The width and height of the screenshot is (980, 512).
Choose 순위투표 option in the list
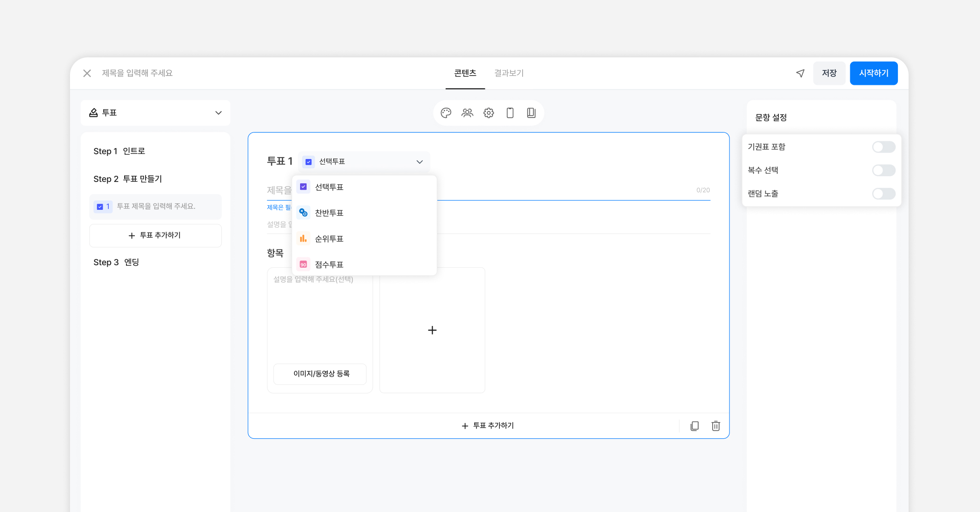click(x=329, y=239)
